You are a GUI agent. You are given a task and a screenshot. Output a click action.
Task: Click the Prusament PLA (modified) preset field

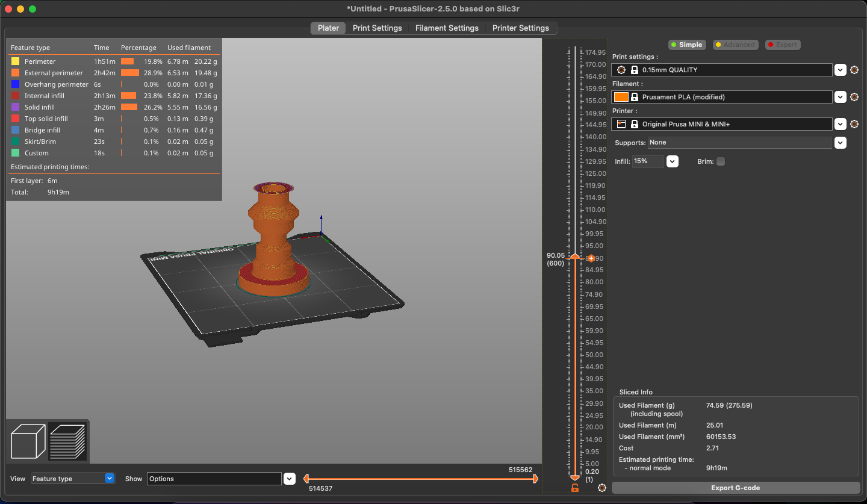[722, 97]
